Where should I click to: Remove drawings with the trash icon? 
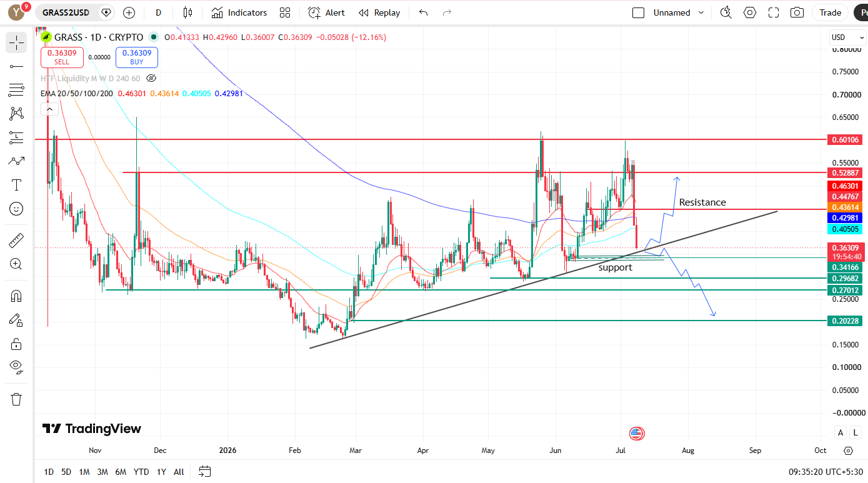click(x=16, y=399)
